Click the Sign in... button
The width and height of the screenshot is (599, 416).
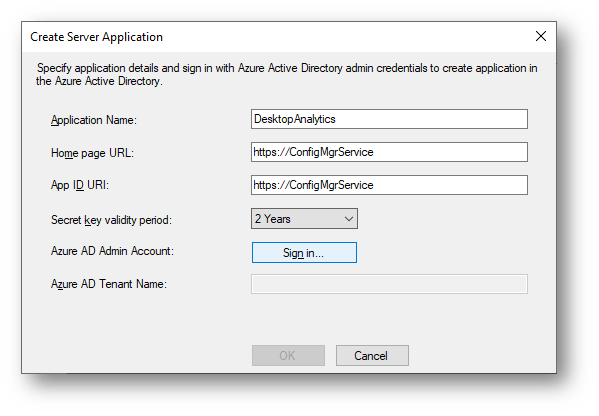pyautogui.click(x=304, y=253)
